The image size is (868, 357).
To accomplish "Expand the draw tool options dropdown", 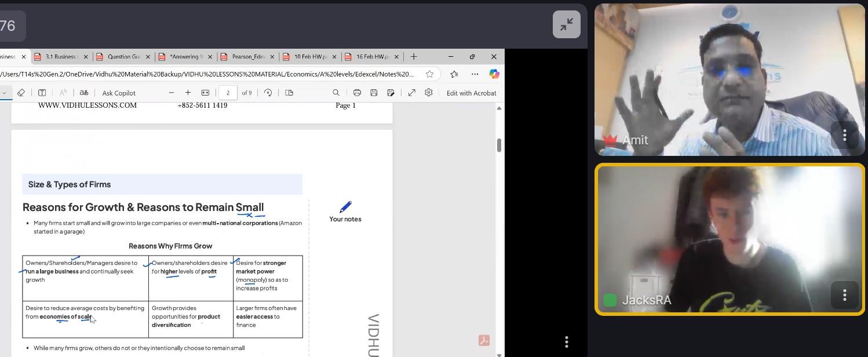I will click(x=5, y=93).
